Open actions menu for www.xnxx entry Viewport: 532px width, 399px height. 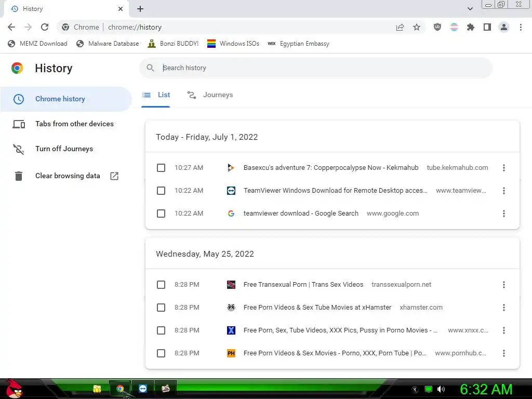coord(504,330)
